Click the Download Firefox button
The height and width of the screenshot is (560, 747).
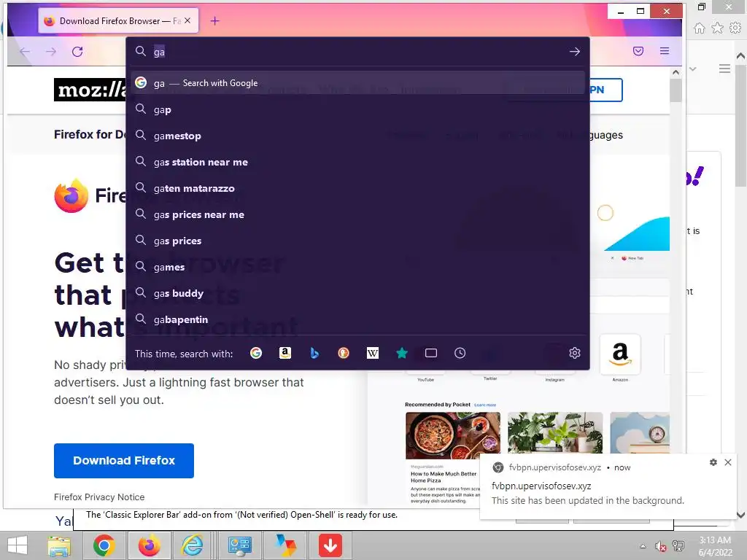coord(124,461)
